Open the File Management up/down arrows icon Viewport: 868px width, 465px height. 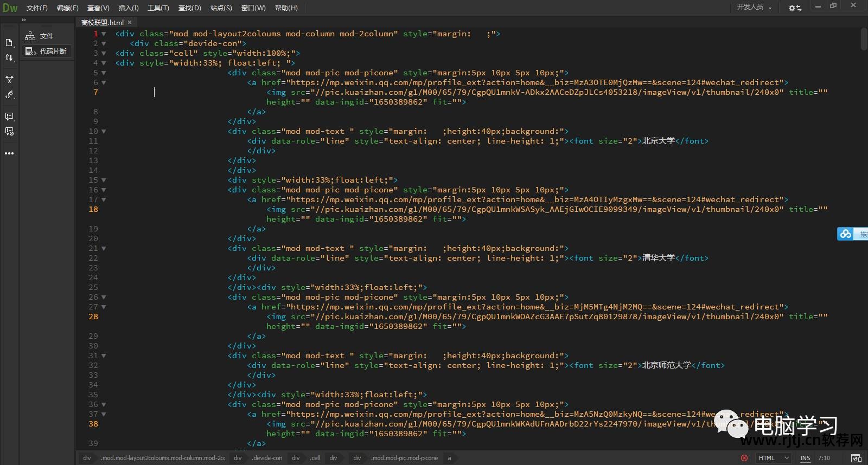tap(9, 57)
